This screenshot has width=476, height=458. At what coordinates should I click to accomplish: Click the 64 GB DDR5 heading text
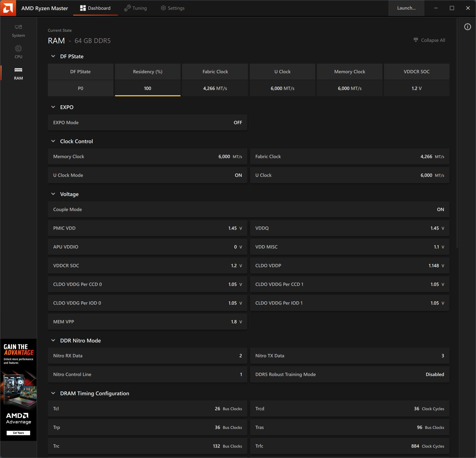[x=93, y=41]
